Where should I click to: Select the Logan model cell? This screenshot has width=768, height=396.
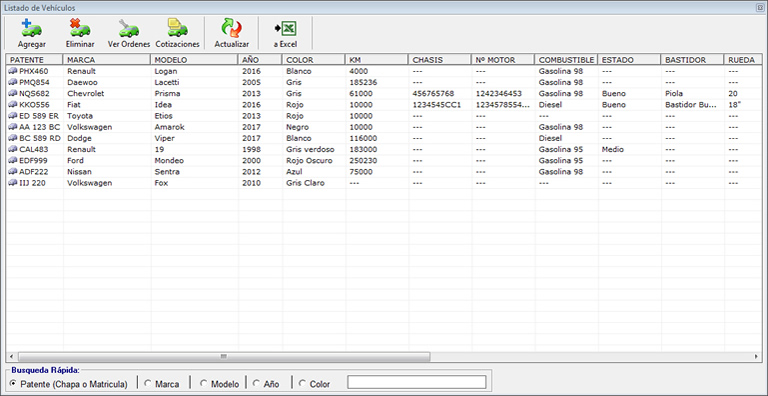click(x=166, y=71)
